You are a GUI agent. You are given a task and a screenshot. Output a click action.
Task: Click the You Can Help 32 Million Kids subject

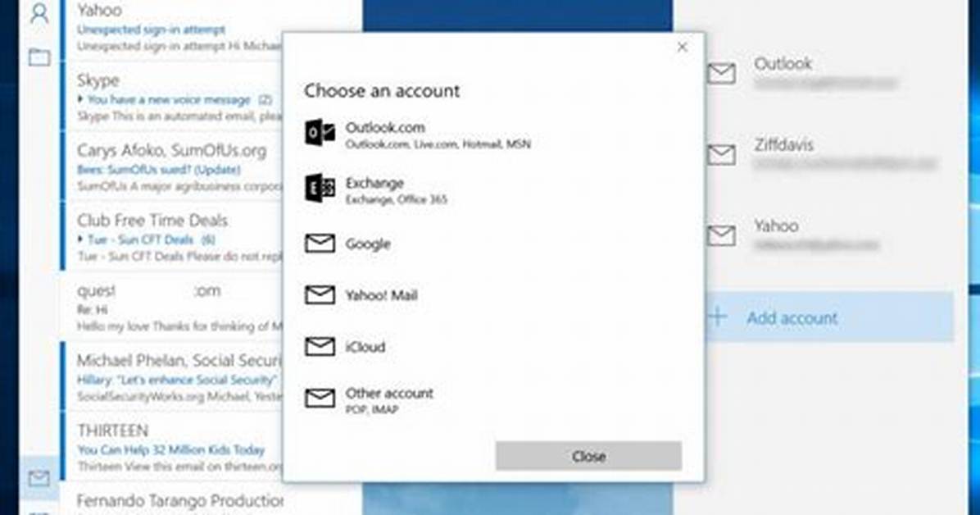point(170,450)
